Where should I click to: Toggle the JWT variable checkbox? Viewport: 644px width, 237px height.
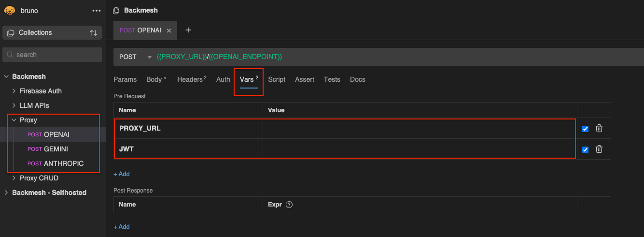point(586,149)
